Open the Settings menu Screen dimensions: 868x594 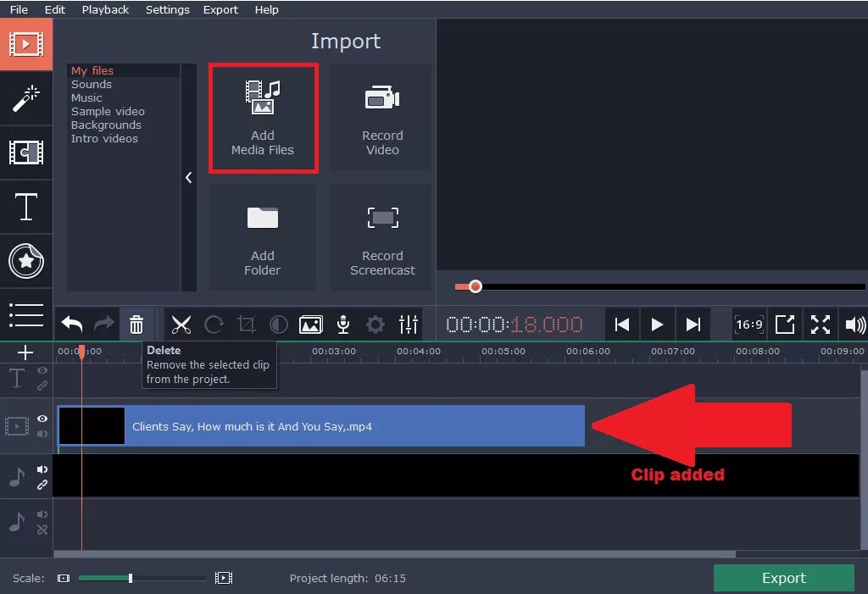coord(168,9)
